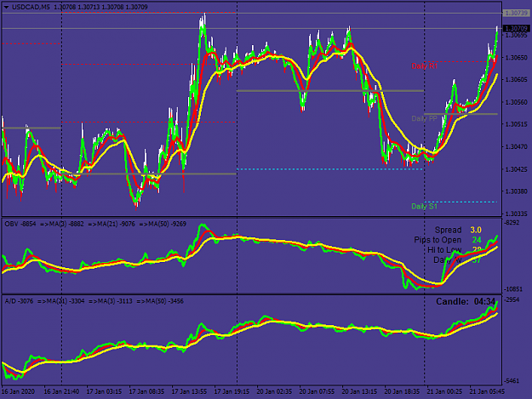The width and height of the screenshot is (532, 399).
Task: Click the 17 Jan 13:55 time label
Action: pos(189,391)
